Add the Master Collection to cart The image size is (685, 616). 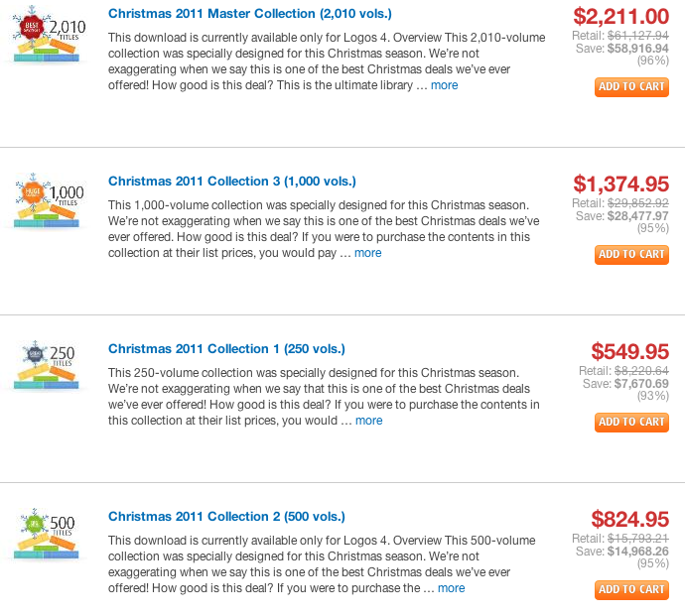pos(631,87)
